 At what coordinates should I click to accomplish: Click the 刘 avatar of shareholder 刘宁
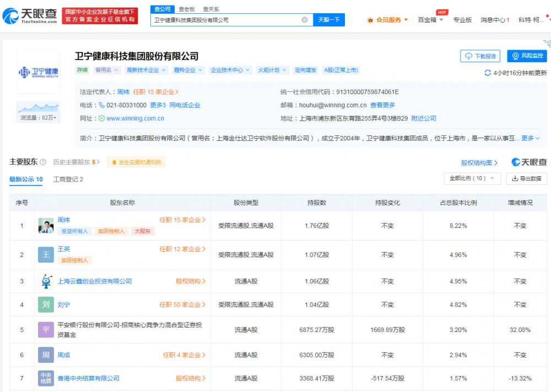[x=46, y=304]
